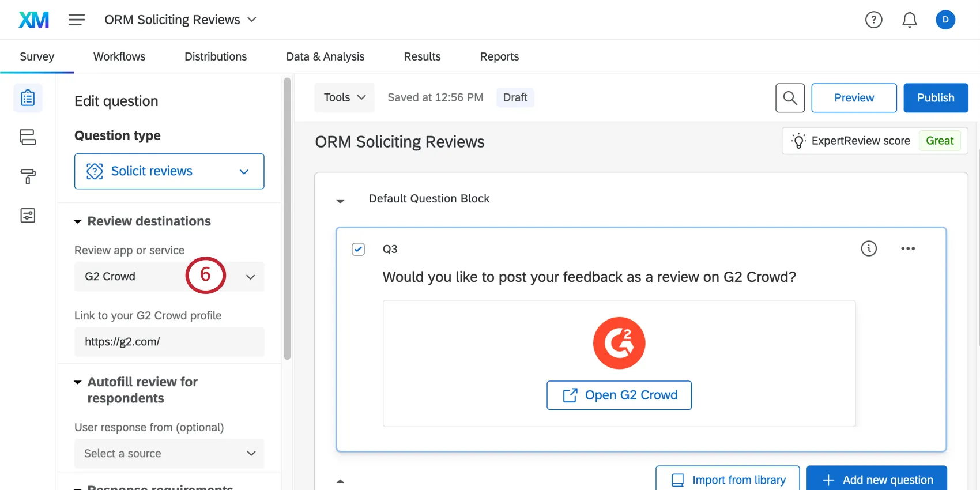Open Q3 info icon
The image size is (980, 490).
point(869,248)
